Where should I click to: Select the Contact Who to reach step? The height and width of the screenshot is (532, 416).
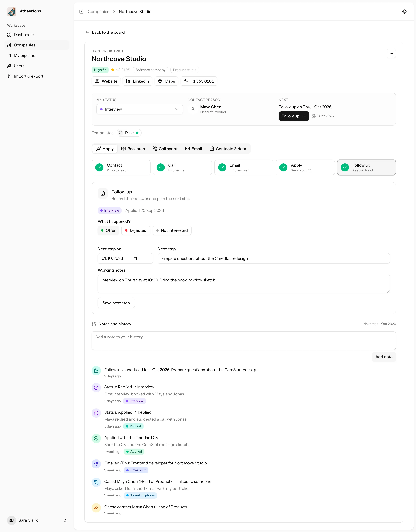click(121, 167)
